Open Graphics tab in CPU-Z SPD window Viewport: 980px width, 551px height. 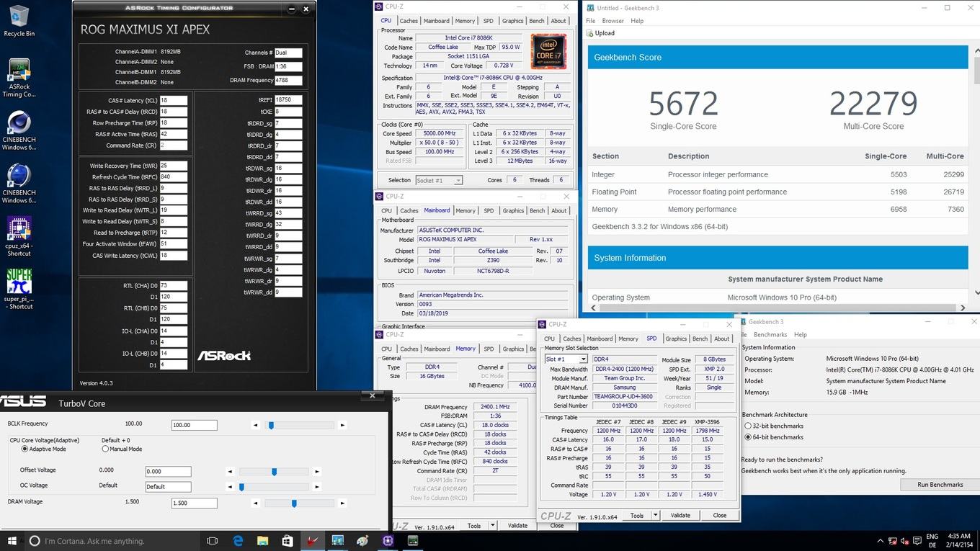pos(676,339)
